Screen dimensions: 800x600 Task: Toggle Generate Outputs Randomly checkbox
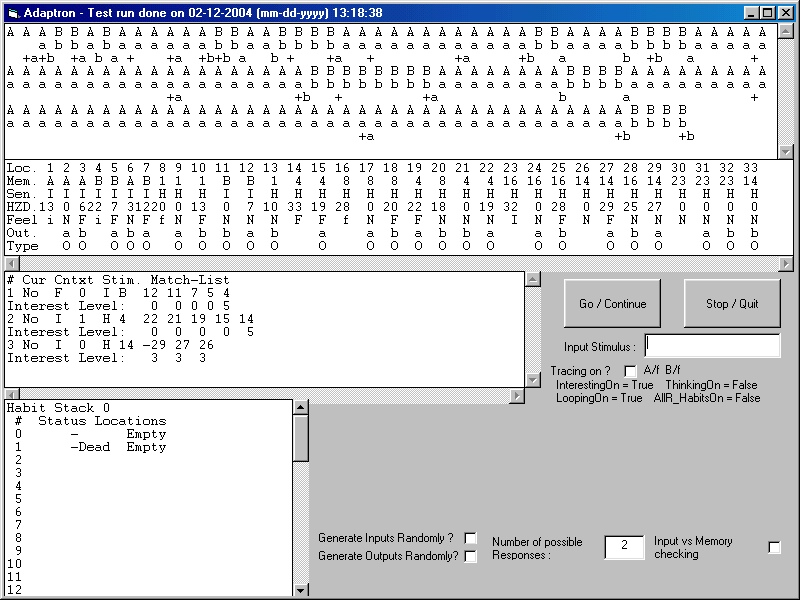click(x=470, y=556)
